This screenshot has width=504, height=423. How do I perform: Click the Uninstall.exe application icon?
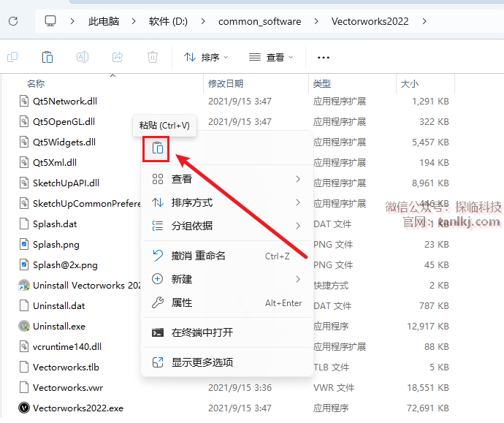click(24, 326)
